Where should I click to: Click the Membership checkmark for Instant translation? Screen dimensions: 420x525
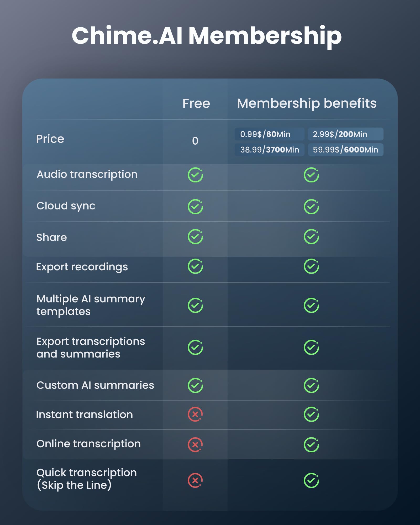tap(311, 414)
